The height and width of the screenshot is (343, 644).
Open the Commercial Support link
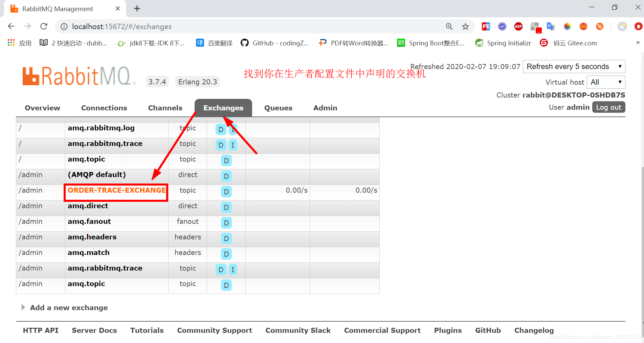tap(382, 330)
